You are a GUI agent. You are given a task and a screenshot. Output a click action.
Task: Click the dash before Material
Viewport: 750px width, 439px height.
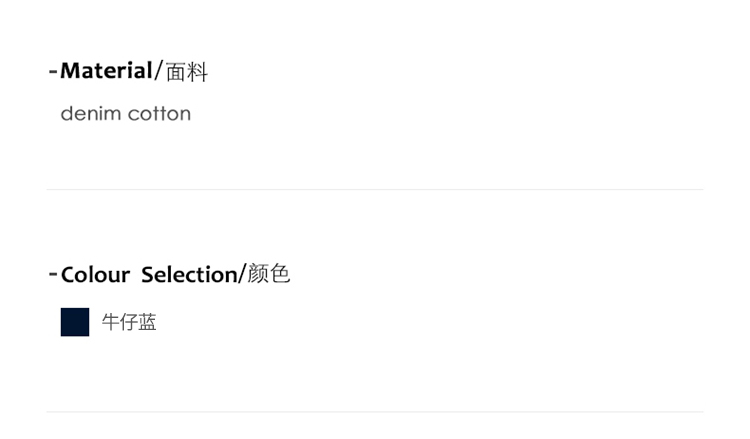click(53, 71)
